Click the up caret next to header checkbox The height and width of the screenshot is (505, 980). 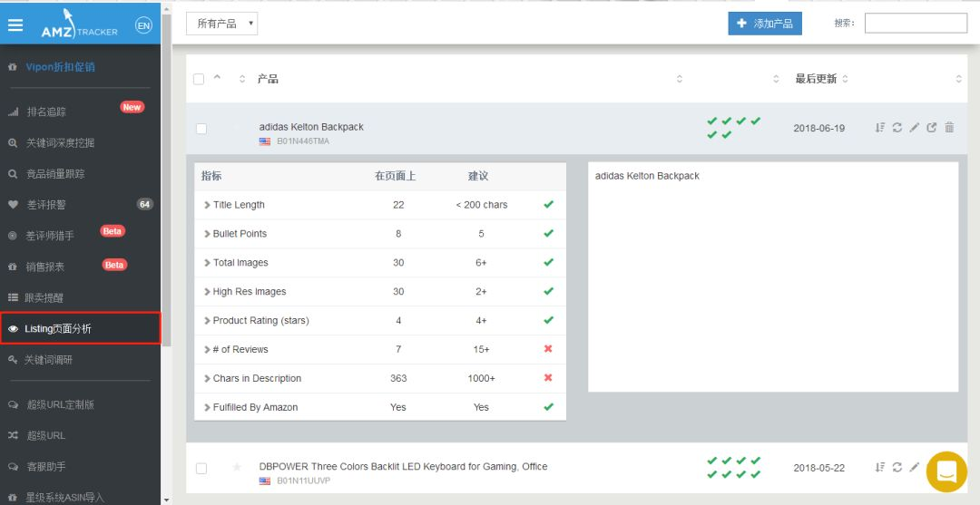(218, 77)
